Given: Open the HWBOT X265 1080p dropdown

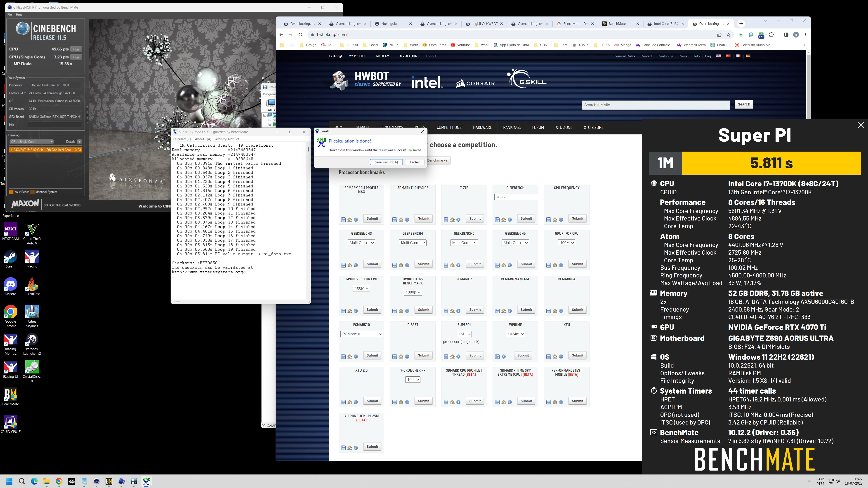Looking at the screenshot, I should coord(413,292).
